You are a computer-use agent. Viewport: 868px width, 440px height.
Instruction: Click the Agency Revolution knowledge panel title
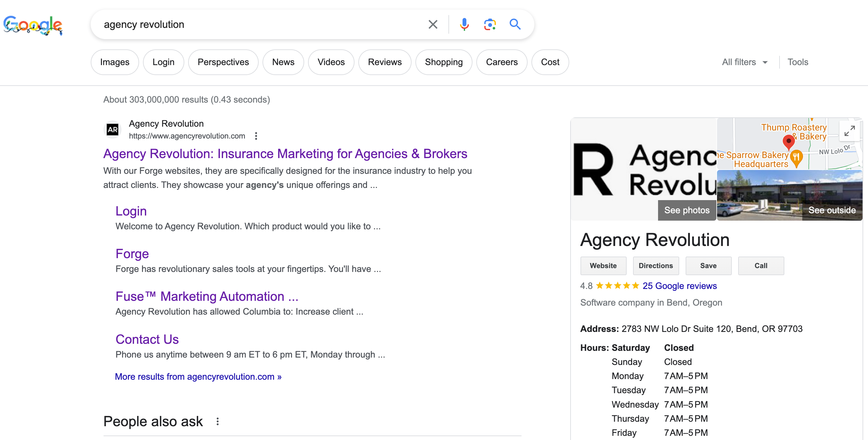click(655, 240)
